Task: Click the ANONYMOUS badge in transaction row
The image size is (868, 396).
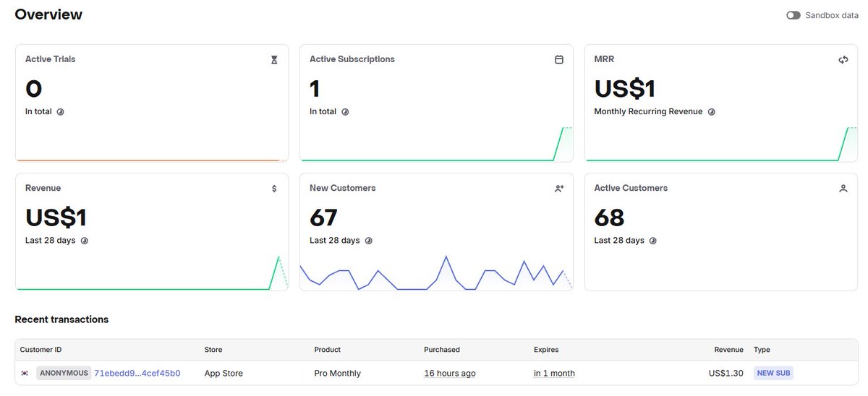Action: pos(64,374)
